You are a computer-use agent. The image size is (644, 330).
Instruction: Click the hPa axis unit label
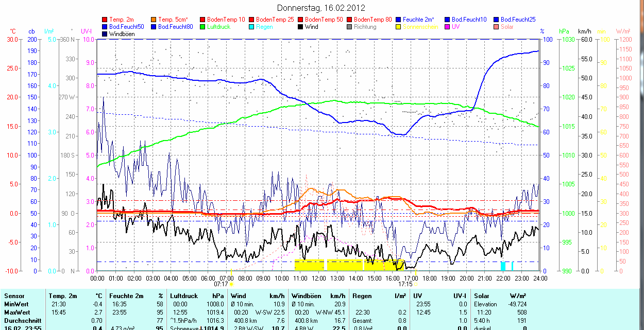tap(565, 31)
